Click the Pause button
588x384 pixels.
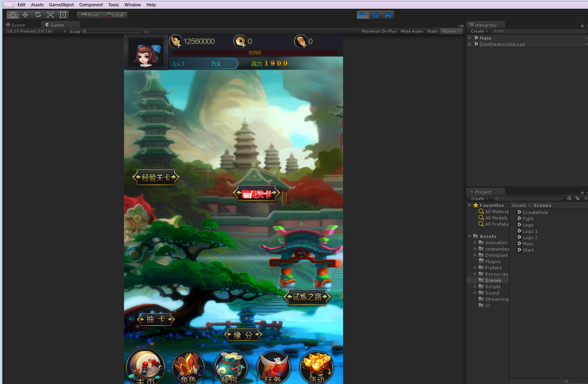(375, 15)
